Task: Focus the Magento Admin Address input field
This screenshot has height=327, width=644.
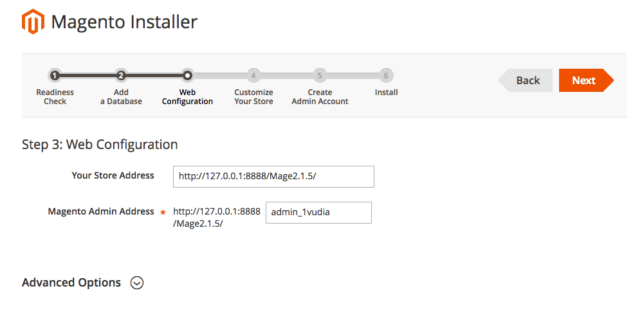Action: point(318,213)
